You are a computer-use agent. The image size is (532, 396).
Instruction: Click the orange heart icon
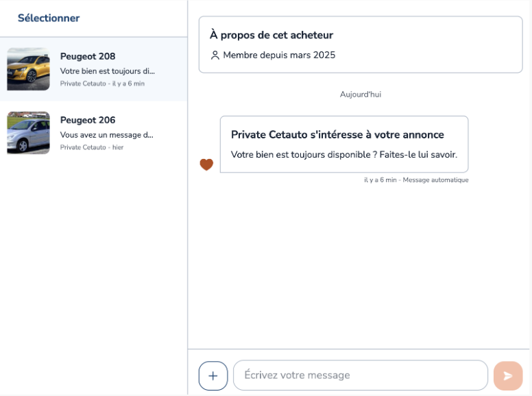point(206,164)
